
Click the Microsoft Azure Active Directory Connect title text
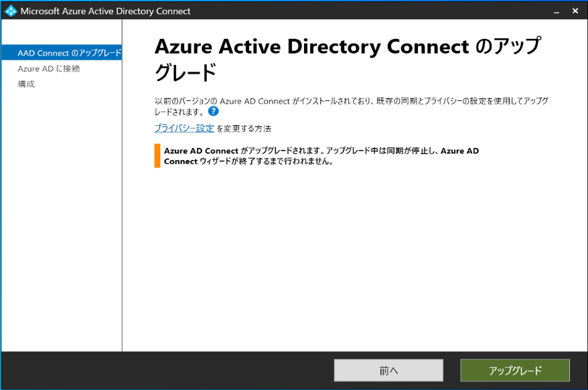[105, 11]
